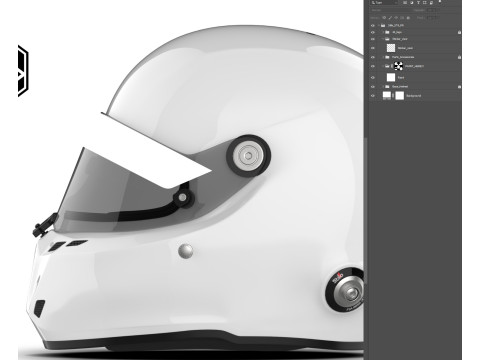Select the Parts_accessories group name

click(403, 57)
